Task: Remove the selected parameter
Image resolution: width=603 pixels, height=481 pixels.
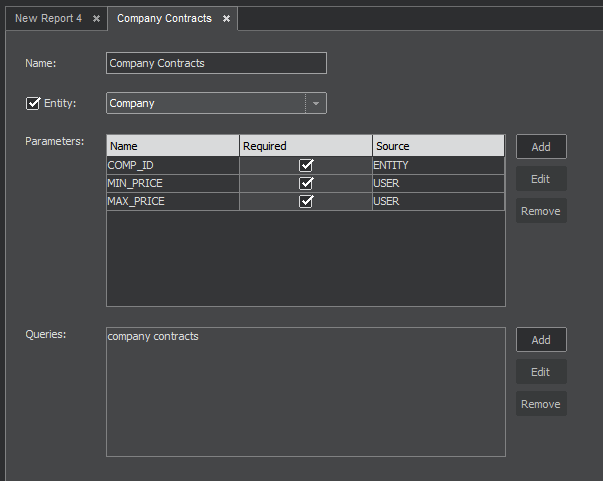Action: pos(541,211)
